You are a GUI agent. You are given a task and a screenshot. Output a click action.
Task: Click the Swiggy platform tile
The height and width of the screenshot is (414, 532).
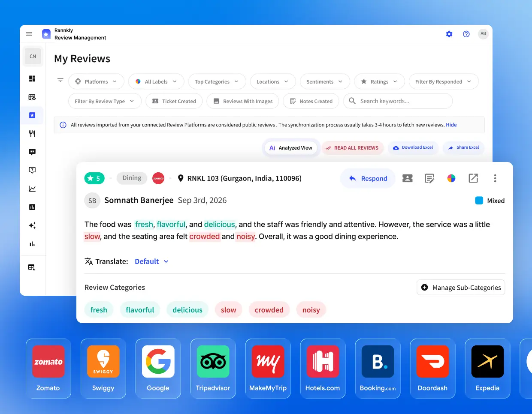click(103, 369)
